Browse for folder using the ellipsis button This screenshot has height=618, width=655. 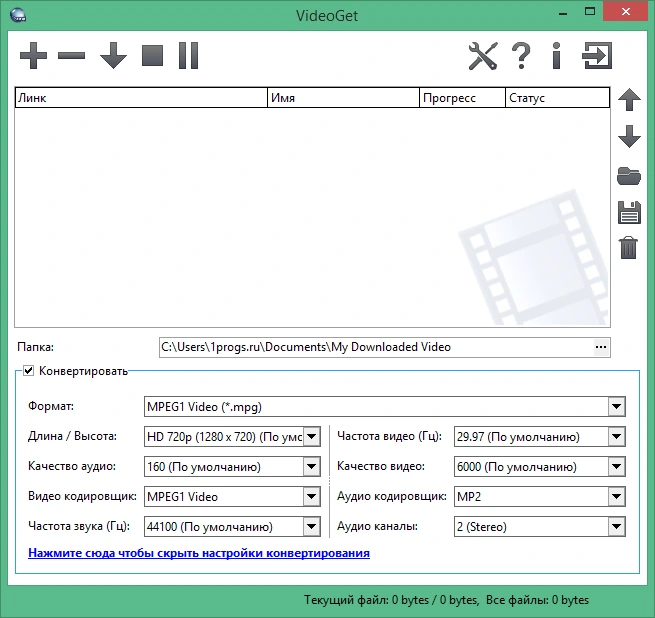pos(601,347)
